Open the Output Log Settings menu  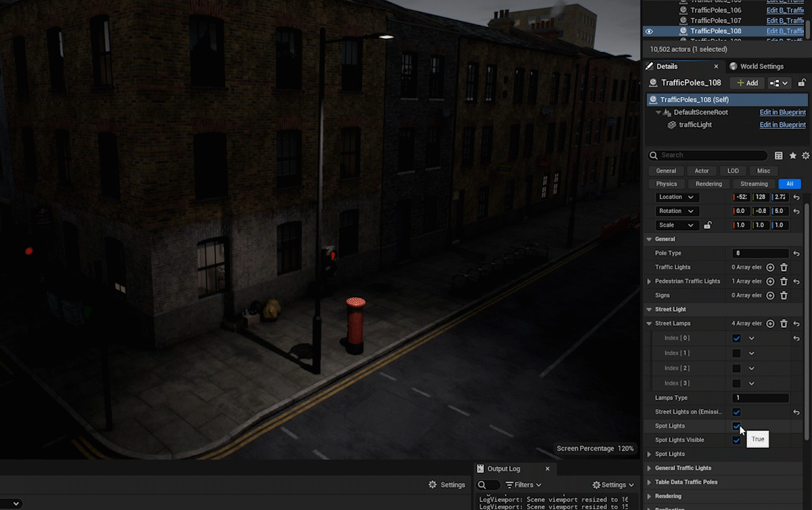[x=613, y=485]
